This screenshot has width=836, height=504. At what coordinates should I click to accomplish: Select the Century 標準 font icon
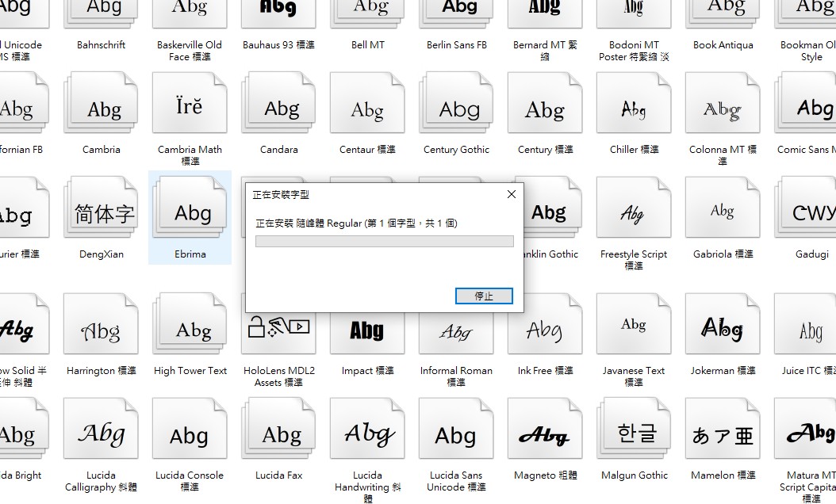point(545,103)
